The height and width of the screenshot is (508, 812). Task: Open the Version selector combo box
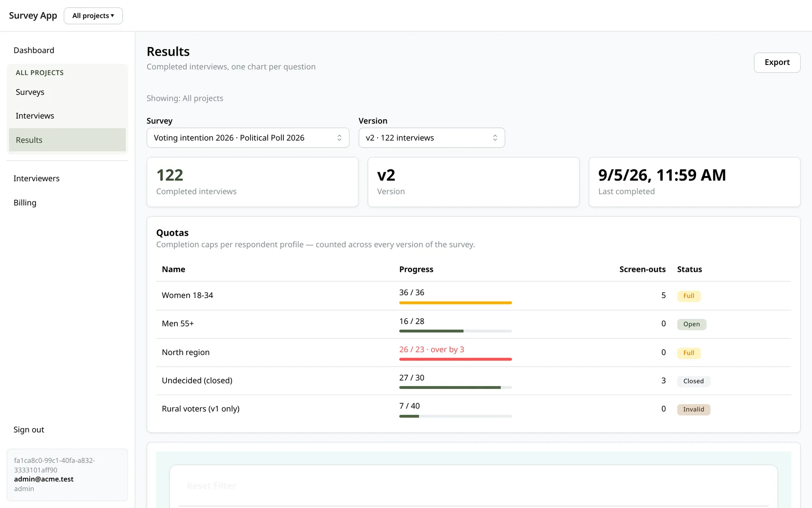click(432, 138)
